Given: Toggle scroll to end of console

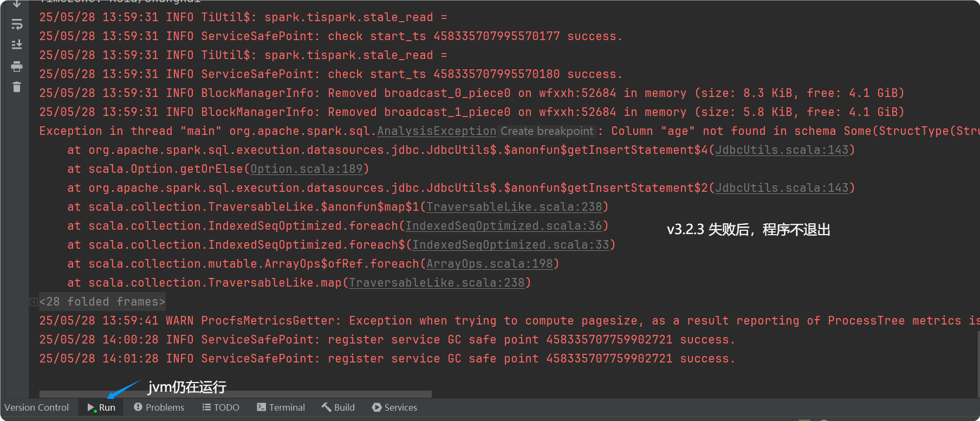Looking at the screenshot, I should tap(17, 44).
